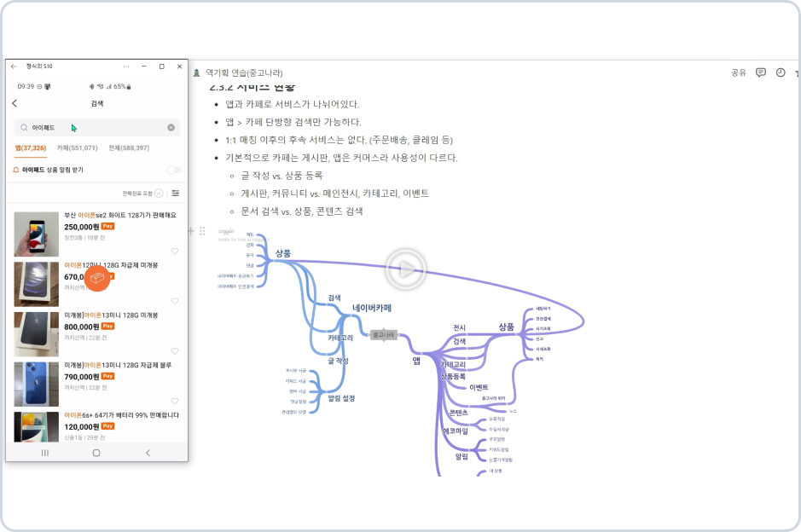Clear the 아이패드 search text
The width and height of the screenshot is (801, 532).
(171, 128)
